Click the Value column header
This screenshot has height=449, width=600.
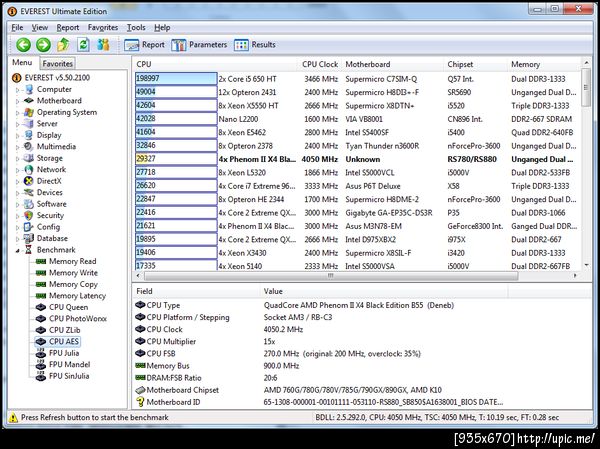coord(384,291)
